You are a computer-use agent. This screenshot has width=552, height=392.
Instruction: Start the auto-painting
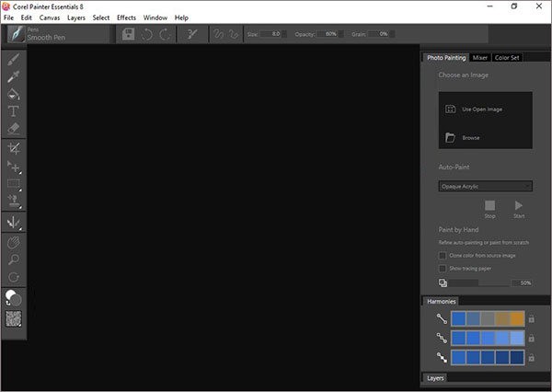519,209
